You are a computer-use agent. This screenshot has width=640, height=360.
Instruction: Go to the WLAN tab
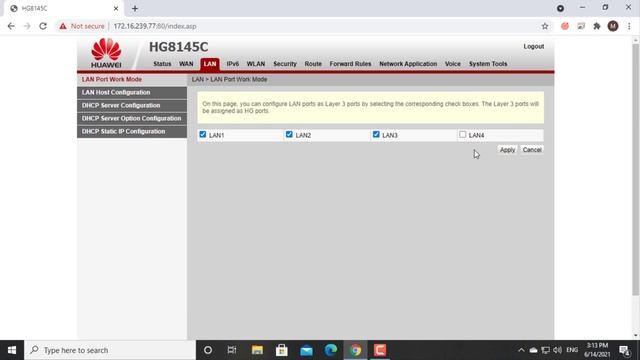[256, 64]
